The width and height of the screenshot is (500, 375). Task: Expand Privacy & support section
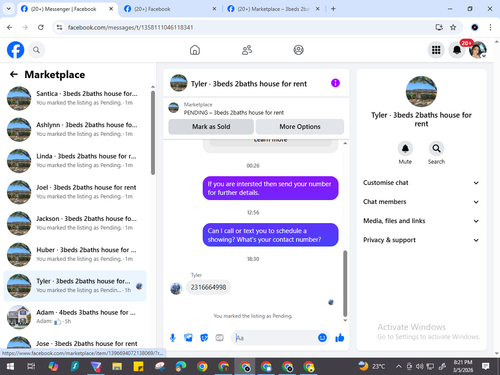pos(421,240)
